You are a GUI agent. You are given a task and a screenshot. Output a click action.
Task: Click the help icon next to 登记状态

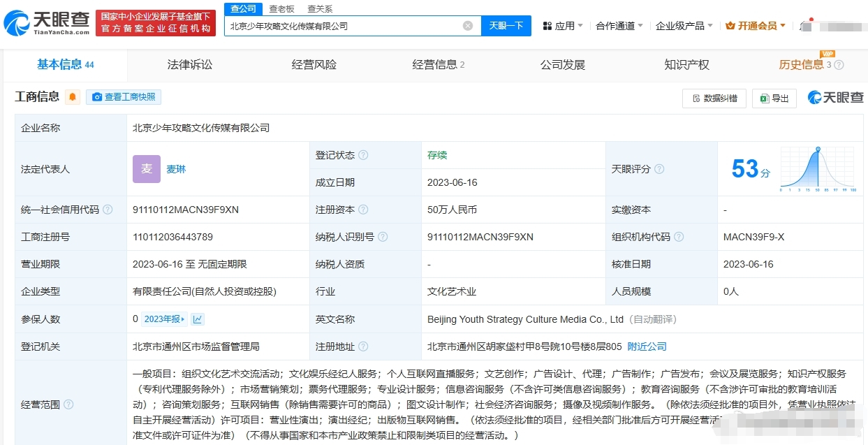[x=363, y=155]
